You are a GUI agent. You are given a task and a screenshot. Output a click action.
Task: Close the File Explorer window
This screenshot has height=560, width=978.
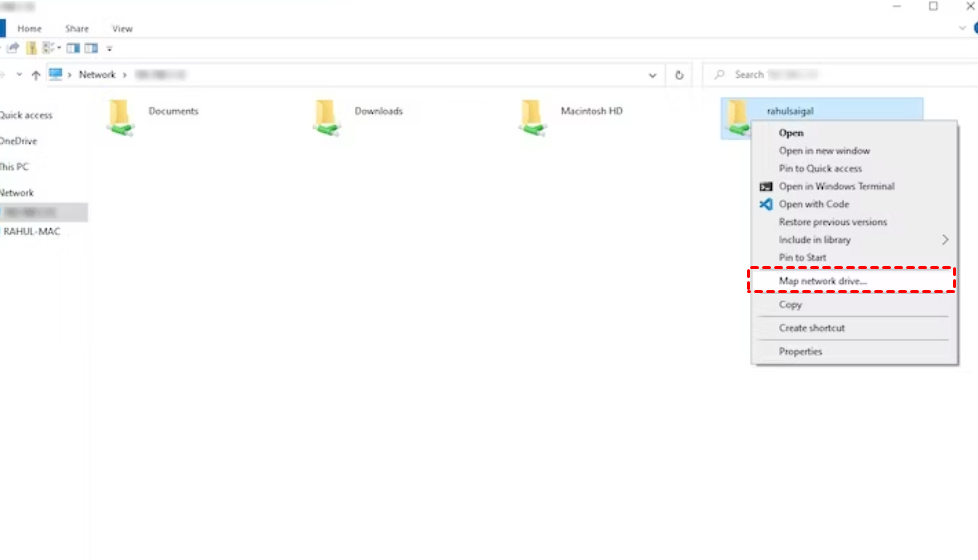pyautogui.click(x=970, y=6)
